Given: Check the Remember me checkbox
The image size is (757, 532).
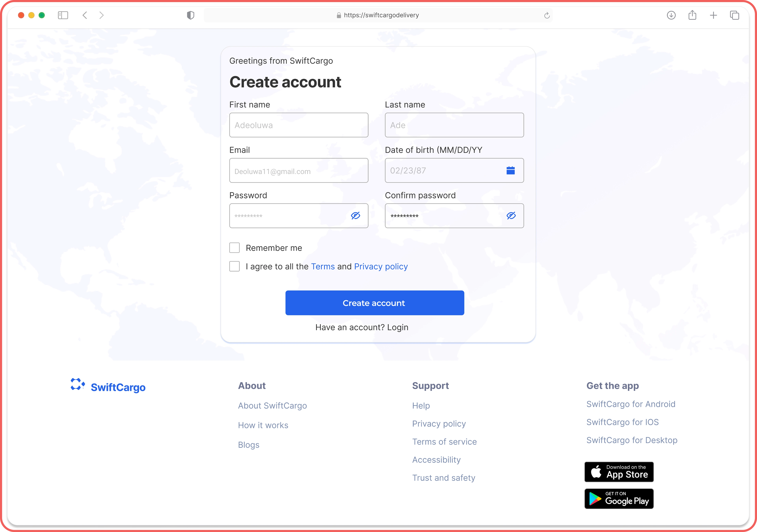Looking at the screenshot, I should 234,248.
